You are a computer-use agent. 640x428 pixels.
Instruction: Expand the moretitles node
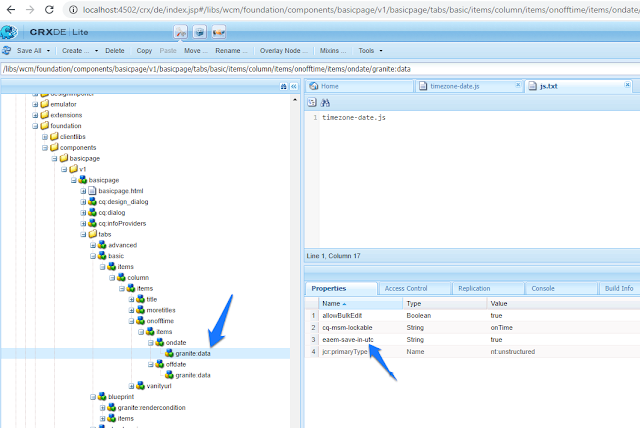tap(131, 310)
